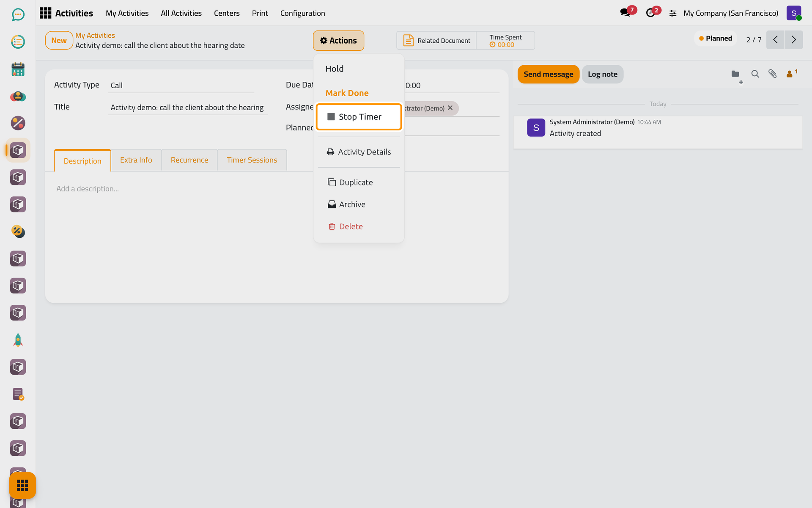The width and height of the screenshot is (812, 508).
Task: Open the activities clock icon with badge 2
Action: pos(650,13)
